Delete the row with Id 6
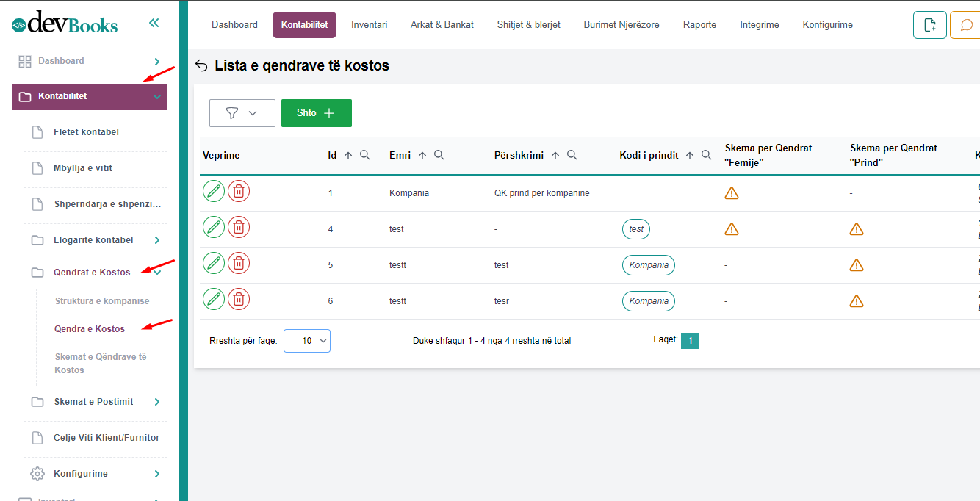 pos(239,300)
